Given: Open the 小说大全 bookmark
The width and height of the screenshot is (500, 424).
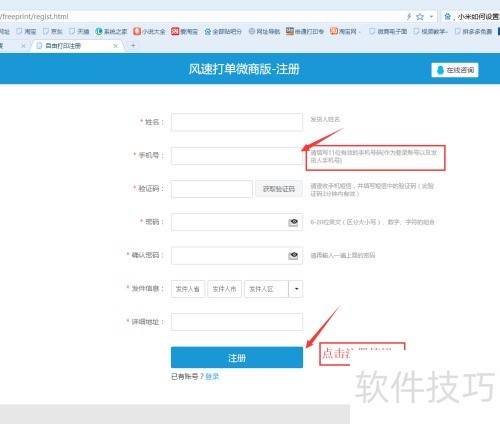Looking at the screenshot, I should 149,31.
